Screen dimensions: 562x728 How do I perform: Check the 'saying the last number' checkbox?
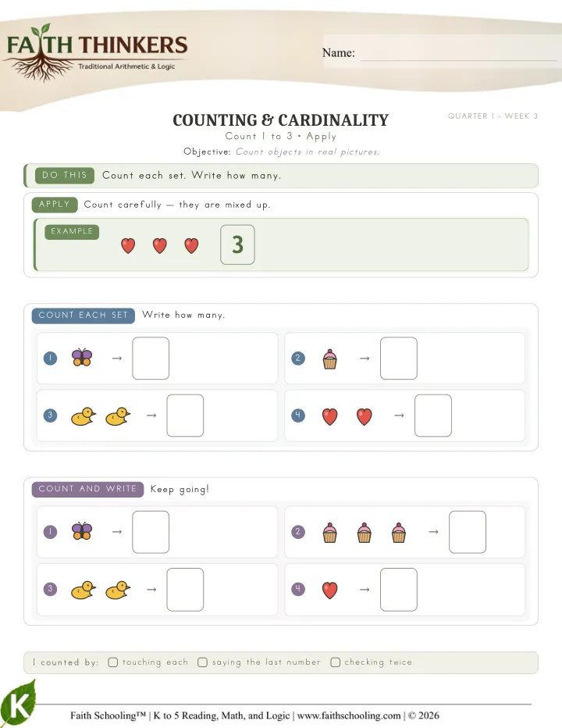(202, 662)
